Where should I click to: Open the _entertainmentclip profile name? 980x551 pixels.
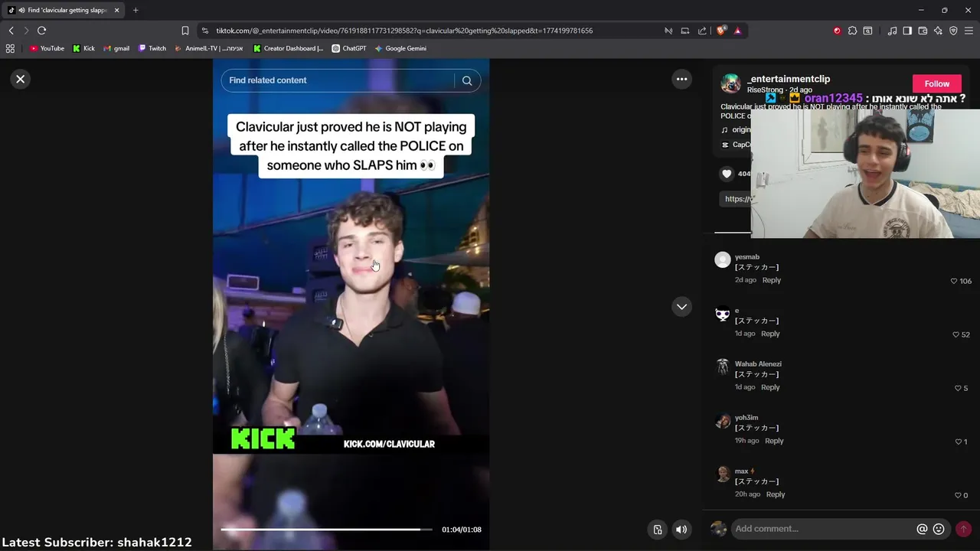(789, 79)
